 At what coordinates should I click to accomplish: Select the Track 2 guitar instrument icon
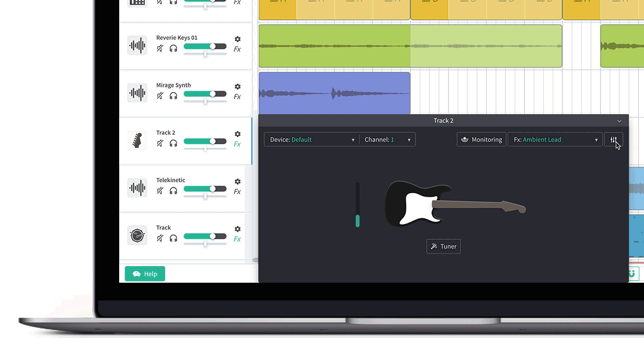pos(137,141)
